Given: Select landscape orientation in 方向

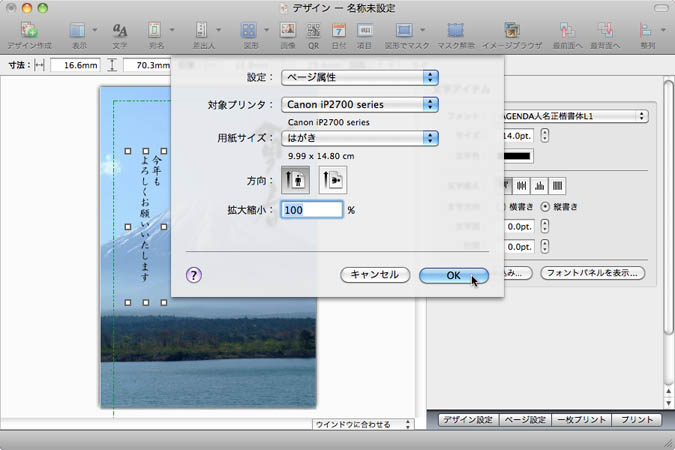Looking at the screenshot, I should [x=332, y=180].
